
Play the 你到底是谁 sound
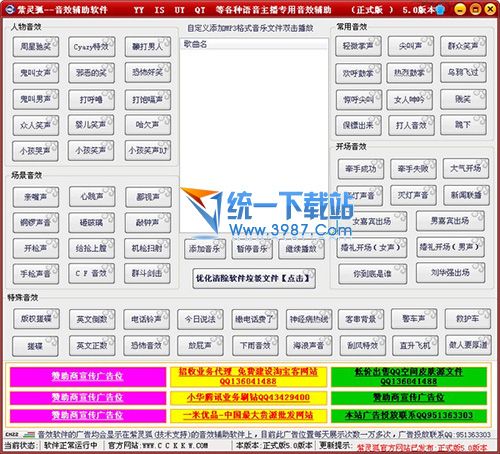[373, 274]
